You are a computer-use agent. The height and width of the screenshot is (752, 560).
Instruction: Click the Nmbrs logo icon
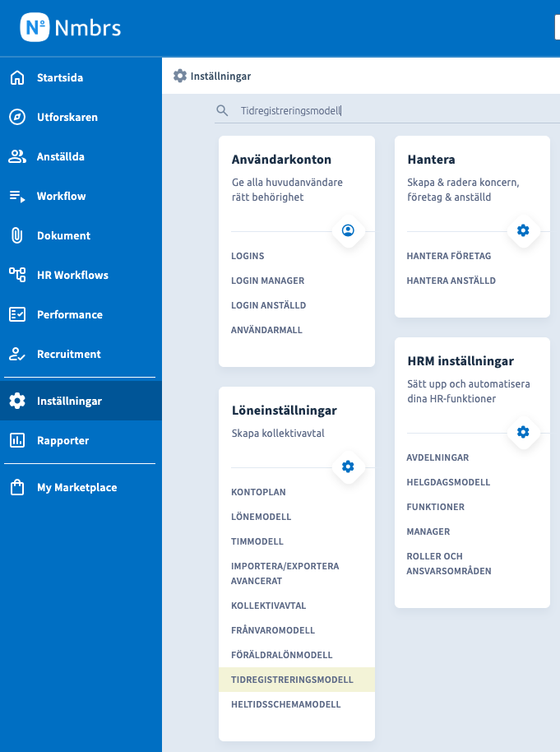click(x=35, y=27)
